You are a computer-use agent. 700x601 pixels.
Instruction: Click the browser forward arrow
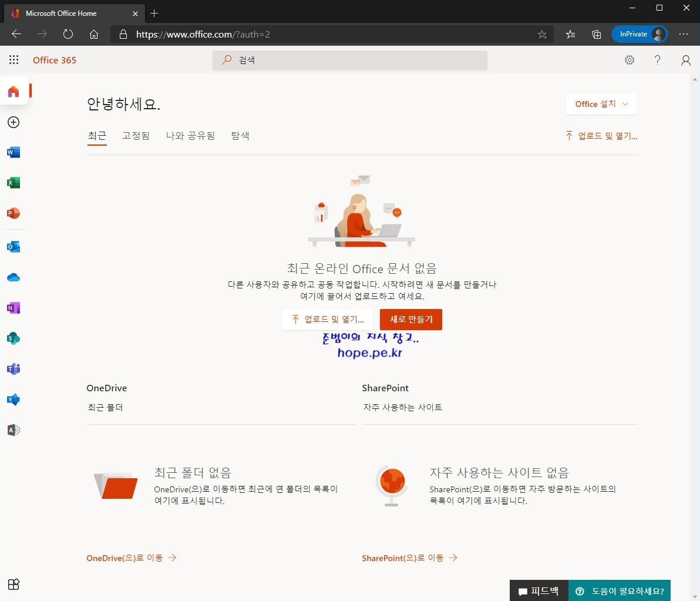click(42, 34)
